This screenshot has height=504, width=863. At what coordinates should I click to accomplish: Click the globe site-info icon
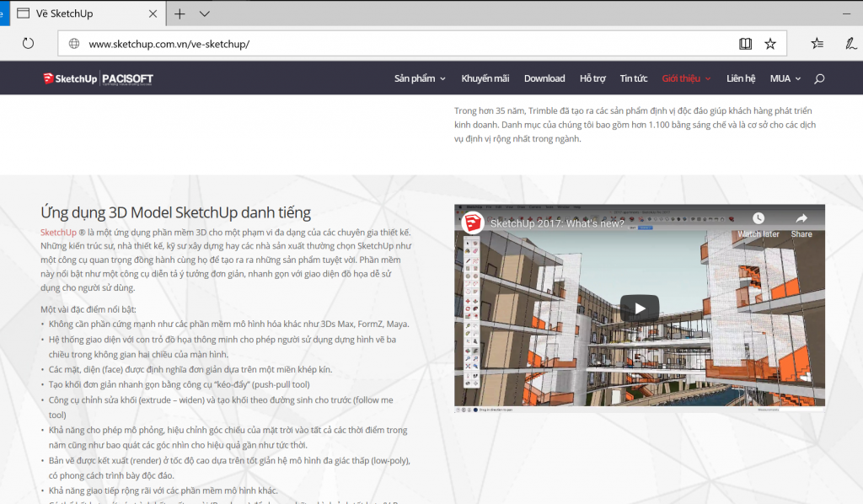pyautogui.click(x=74, y=44)
